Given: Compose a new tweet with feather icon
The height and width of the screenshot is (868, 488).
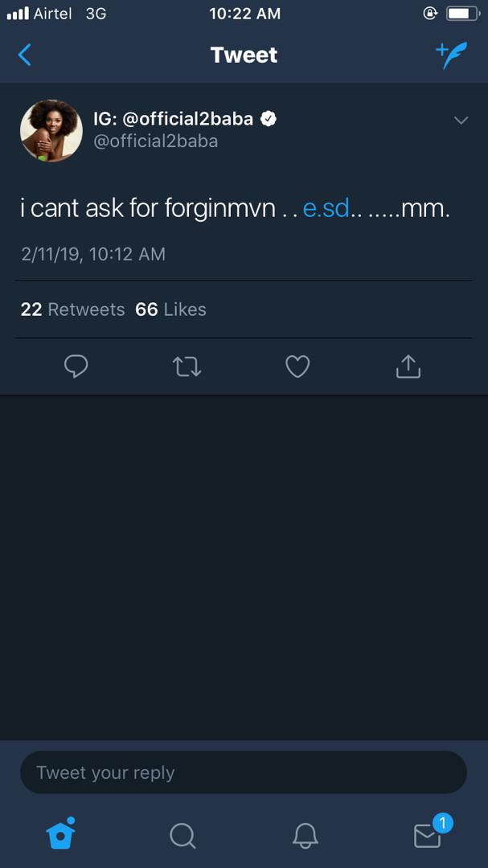Looking at the screenshot, I should (451, 55).
